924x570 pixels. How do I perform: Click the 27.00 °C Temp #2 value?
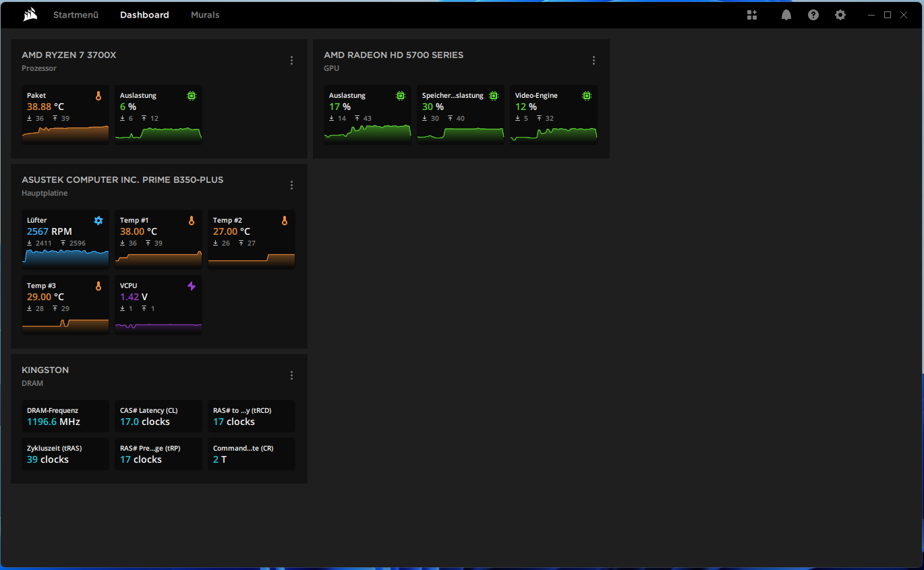pyautogui.click(x=231, y=231)
